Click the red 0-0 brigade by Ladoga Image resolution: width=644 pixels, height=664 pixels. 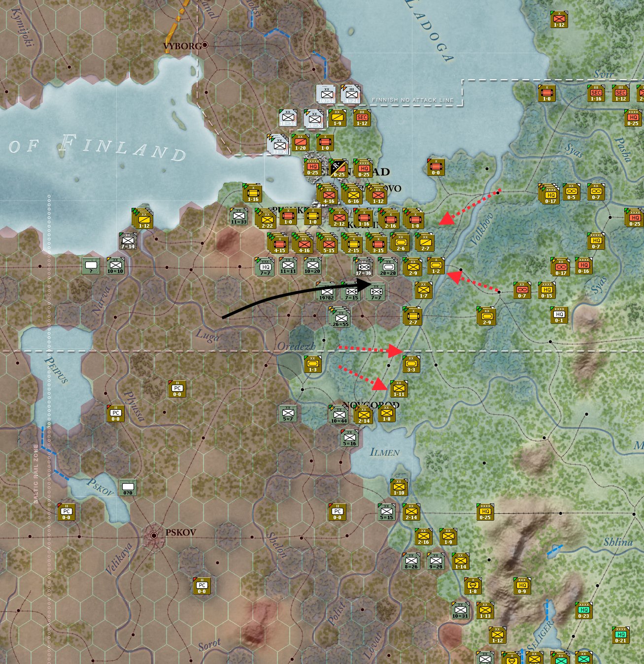436,167
